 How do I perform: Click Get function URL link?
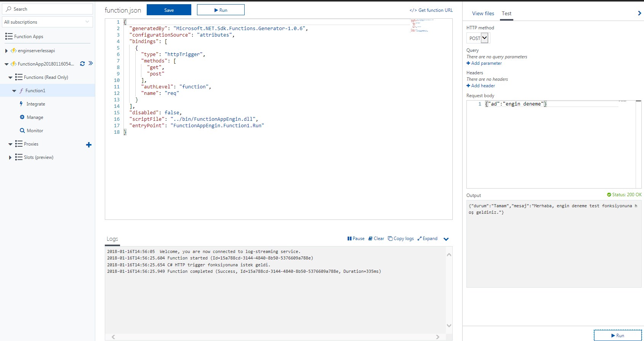431,10
